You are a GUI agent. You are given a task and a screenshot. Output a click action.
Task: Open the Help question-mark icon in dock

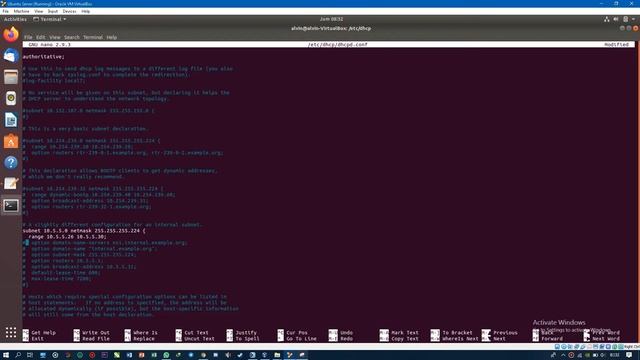[x=11, y=162]
